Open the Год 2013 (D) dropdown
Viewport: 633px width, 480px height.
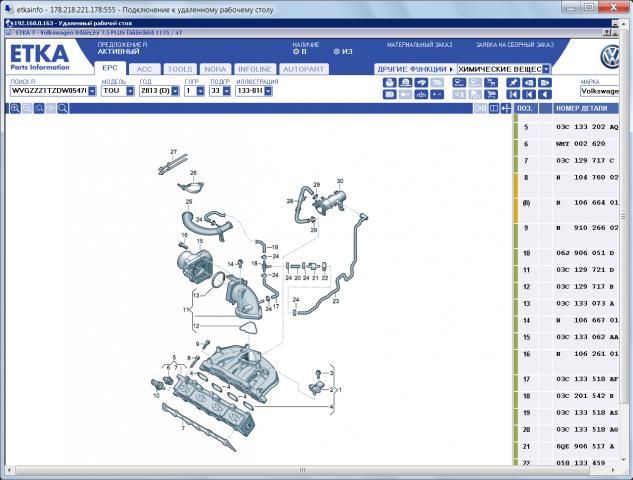pos(175,91)
